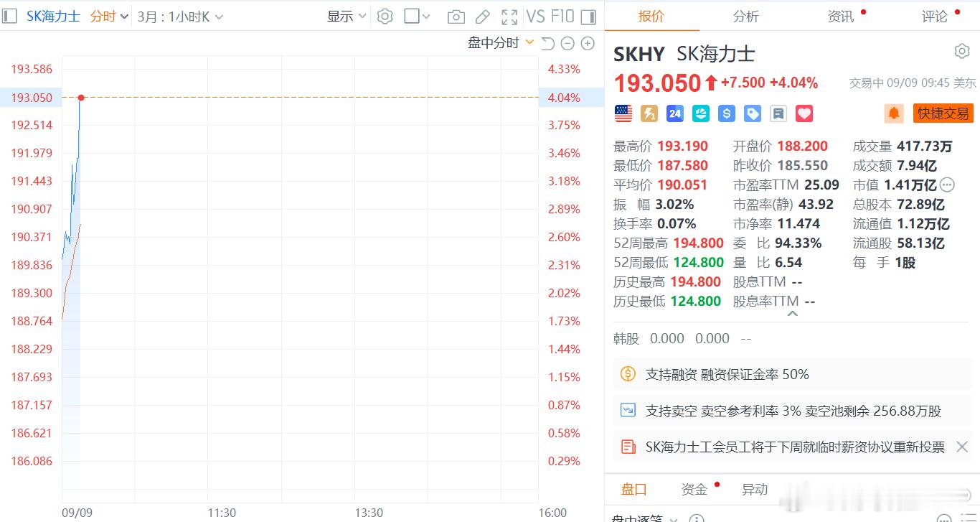Screen dimensions: 980x522
Task: Set a price alert with bell icon
Action: pos(894,113)
